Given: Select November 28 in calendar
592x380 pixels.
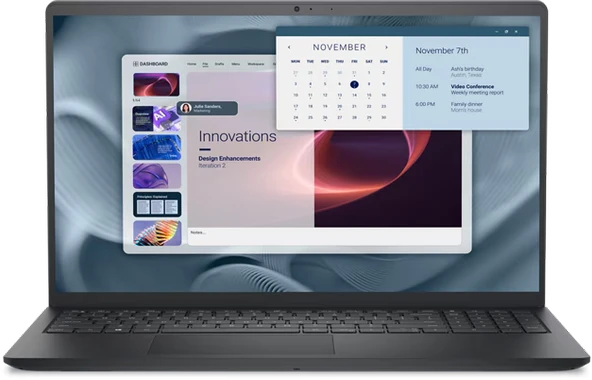Looking at the screenshot, I should pyautogui.click(x=354, y=117).
